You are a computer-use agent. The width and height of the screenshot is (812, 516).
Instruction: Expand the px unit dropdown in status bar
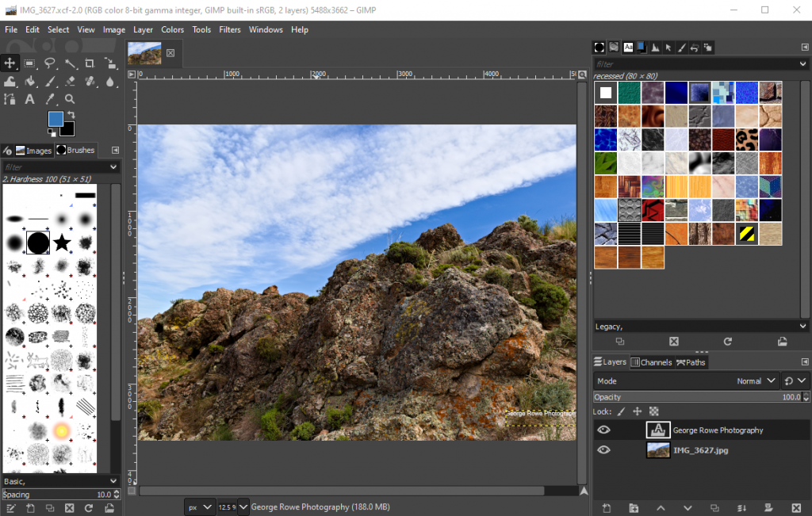[200, 506]
